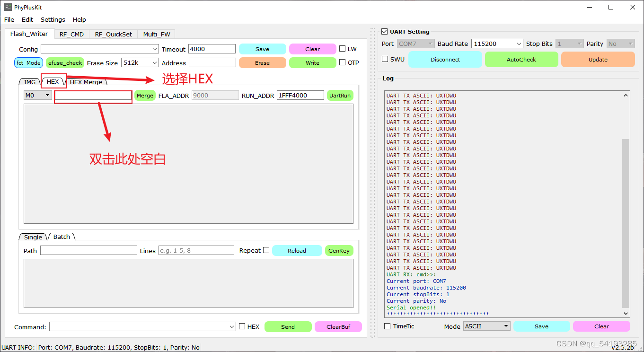
Task: Click the "UART RX: cmd>>:" log line
Action: tap(411, 274)
